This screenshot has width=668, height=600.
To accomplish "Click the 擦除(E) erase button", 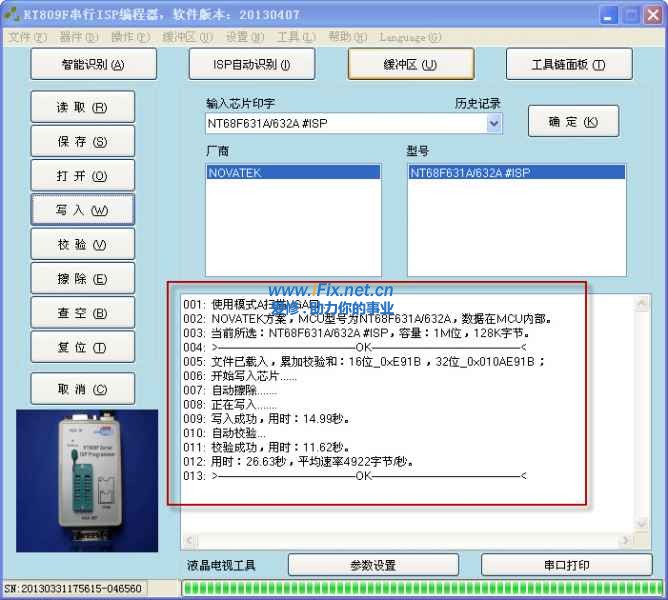I will (x=82, y=278).
